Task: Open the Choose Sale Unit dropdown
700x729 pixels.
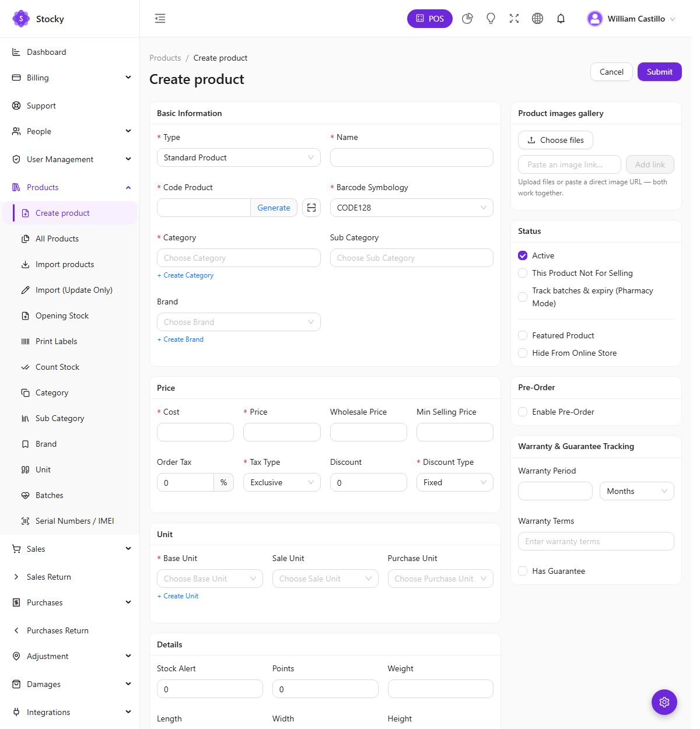Action: pyautogui.click(x=325, y=579)
